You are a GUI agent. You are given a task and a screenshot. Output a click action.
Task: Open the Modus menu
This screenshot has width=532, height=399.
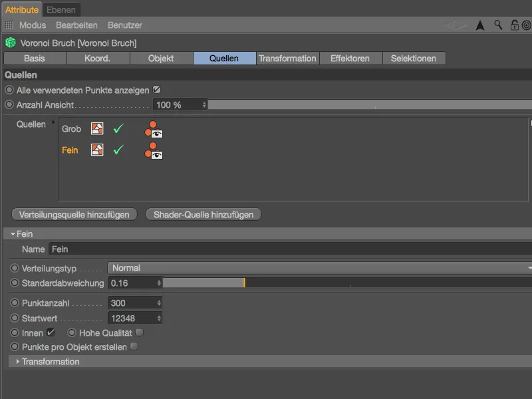(x=33, y=25)
